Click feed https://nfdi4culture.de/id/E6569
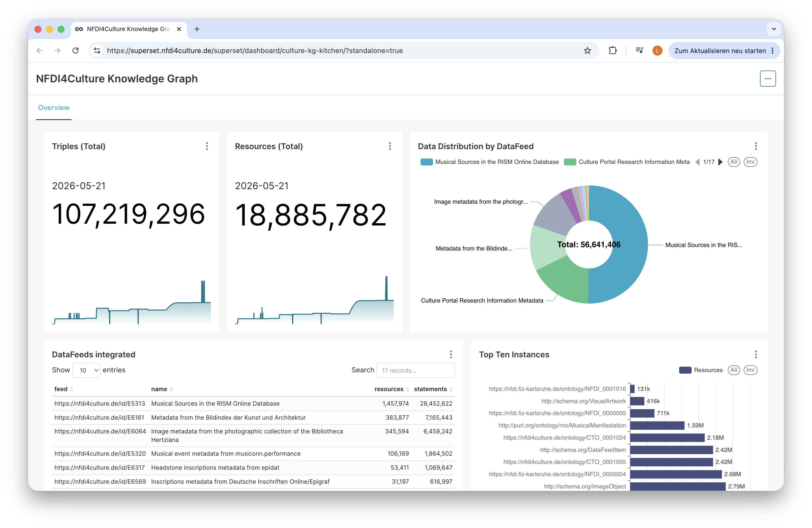This screenshot has height=528, width=812. coord(100,481)
